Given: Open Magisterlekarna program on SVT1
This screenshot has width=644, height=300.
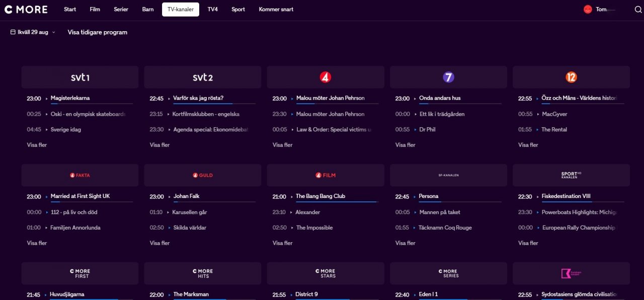Looking at the screenshot, I should pyautogui.click(x=70, y=98).
